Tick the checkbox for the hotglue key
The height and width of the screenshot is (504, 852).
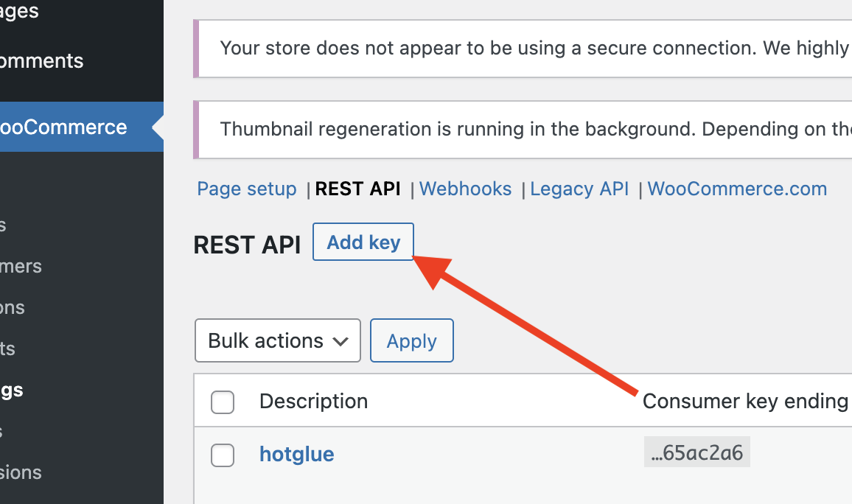click(x=223, y=455)
